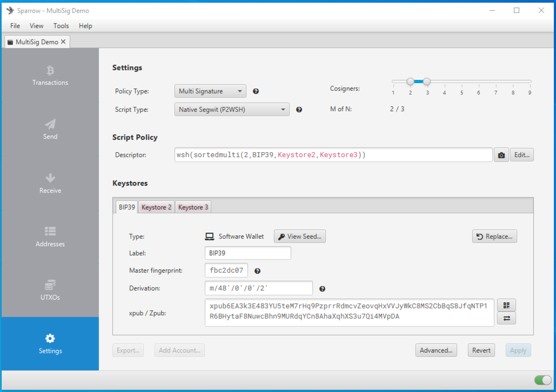Image resolution: width=556 pixels, height=392 pixels.
Task: Click the Master fingerprint field fbc2dc07
Action: click(x=226, y=270)
